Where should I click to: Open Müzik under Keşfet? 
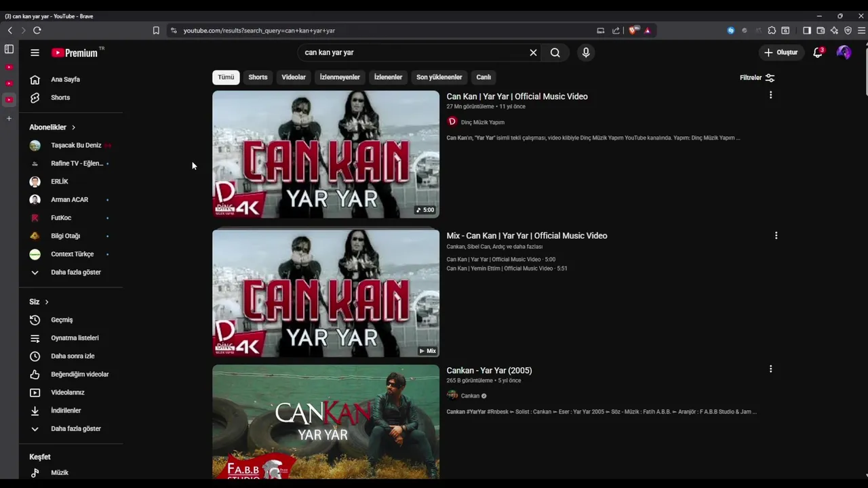71,473
